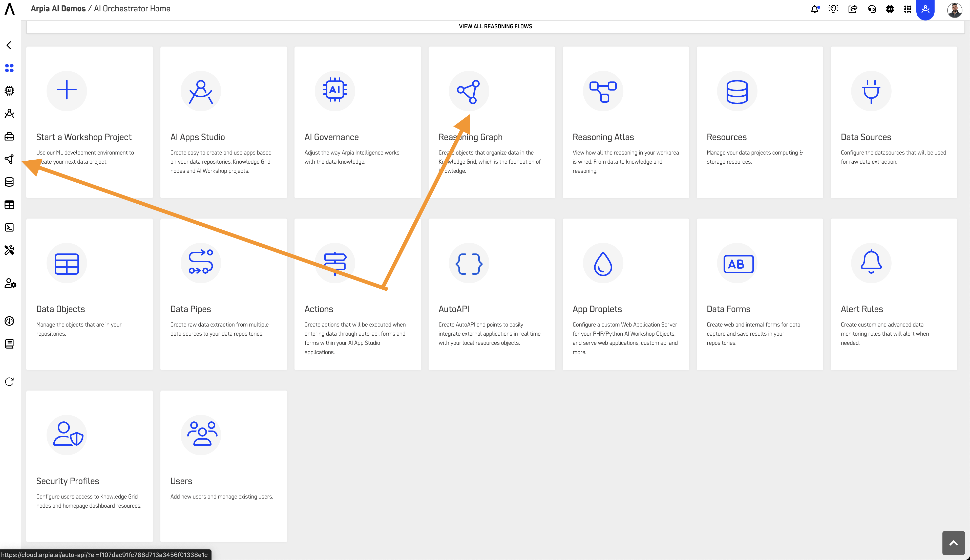The height and width of the screenshot is (560, 970).
Task: Click the Reasoning Graph sidebar icon
Action: pyautogui.click(x=9, y=159)
